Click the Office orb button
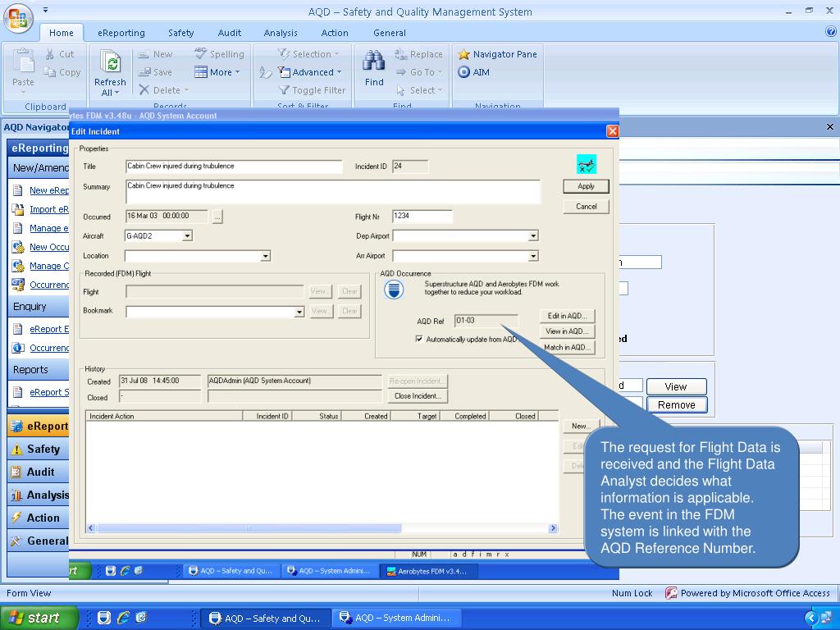840x630 pixels. point(19,18)
